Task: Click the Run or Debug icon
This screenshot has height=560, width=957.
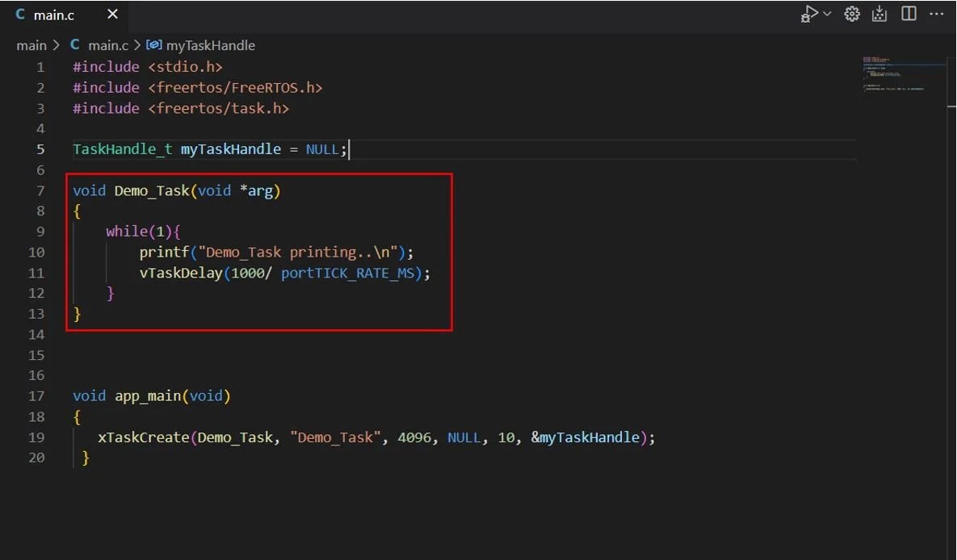Action: tap(810, 14)
